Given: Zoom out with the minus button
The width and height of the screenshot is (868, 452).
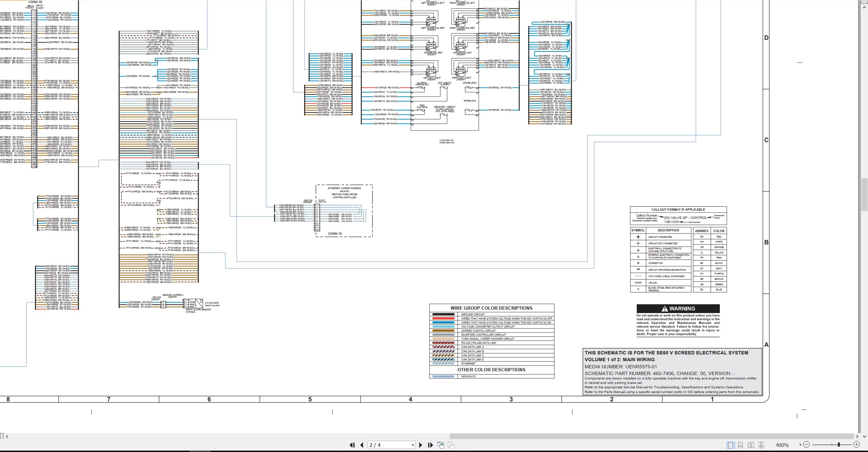Looking at the screenshot, I should 807,445.
